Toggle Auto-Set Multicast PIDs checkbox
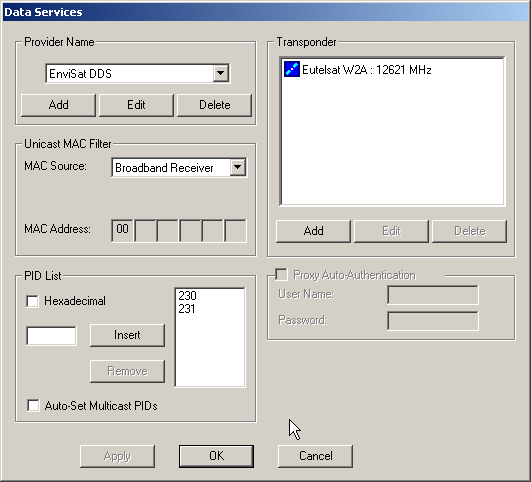Screen dimensions: 531x482 (x=33, y=405)
